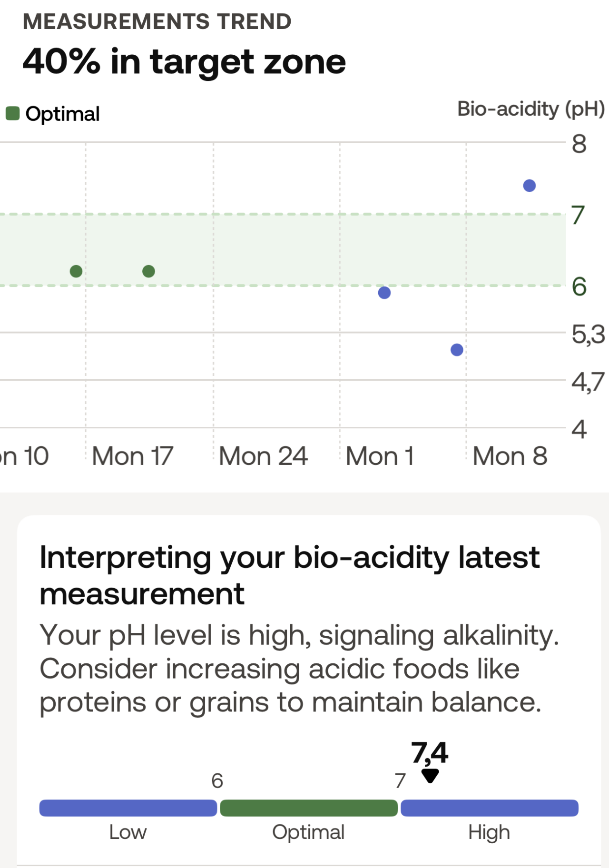Screen dimensions: 609x868
Task: Click the black triangle marker under 7,4
Action: [430, 776]
